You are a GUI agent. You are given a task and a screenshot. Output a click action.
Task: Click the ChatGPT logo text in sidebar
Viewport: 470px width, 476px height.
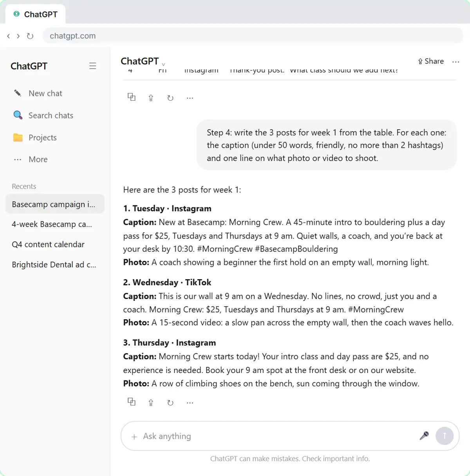coord(29,66)
